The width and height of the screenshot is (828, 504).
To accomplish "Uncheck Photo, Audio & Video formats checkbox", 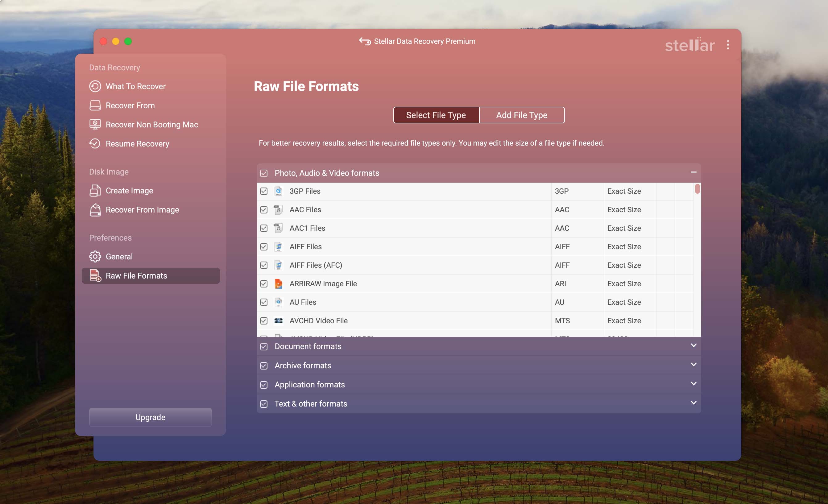I will [x=264, y=173].
